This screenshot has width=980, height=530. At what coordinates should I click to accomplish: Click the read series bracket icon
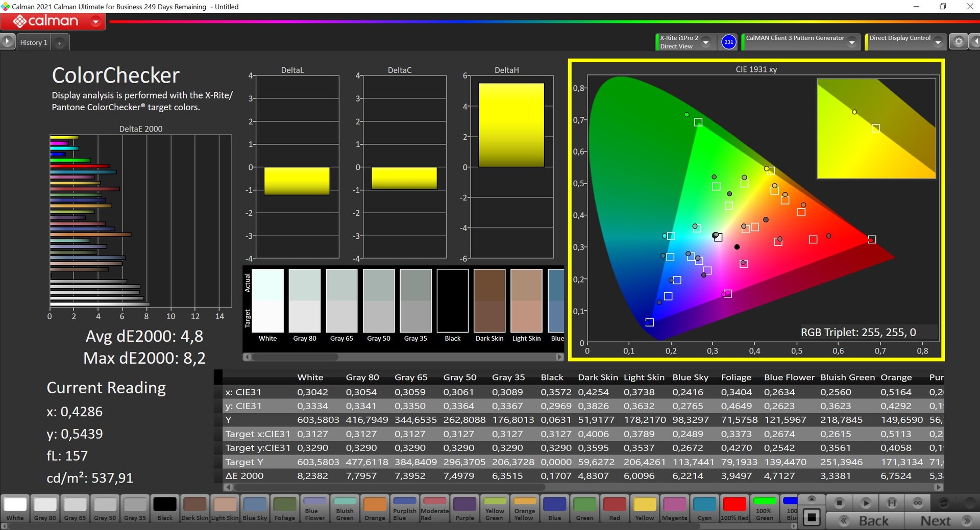coord(892,503)
